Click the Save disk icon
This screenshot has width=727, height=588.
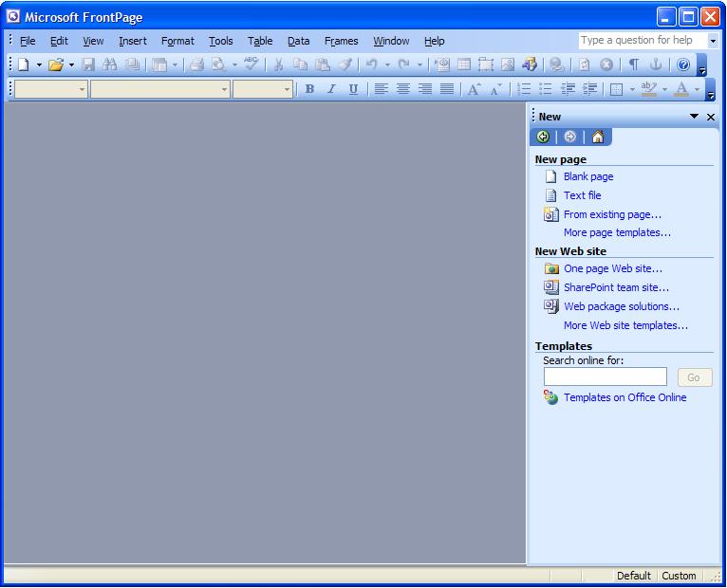(x=87, y=64)
